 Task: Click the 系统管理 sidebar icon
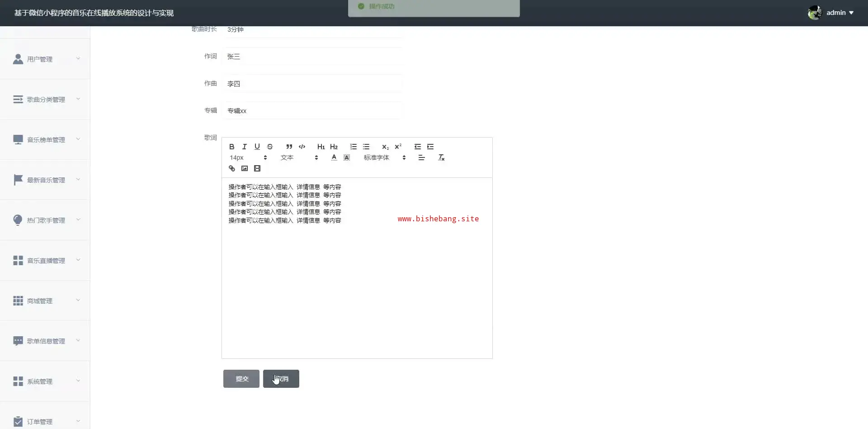coord(18,381)
